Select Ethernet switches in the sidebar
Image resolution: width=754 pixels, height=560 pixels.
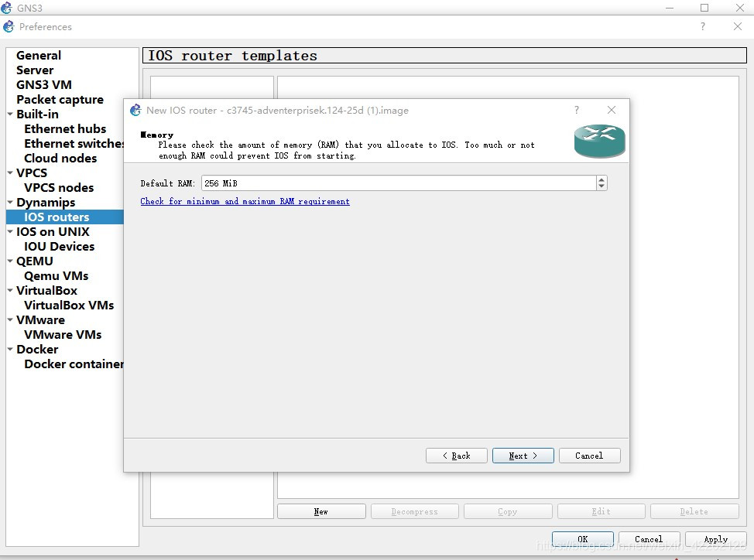point(74,144)
